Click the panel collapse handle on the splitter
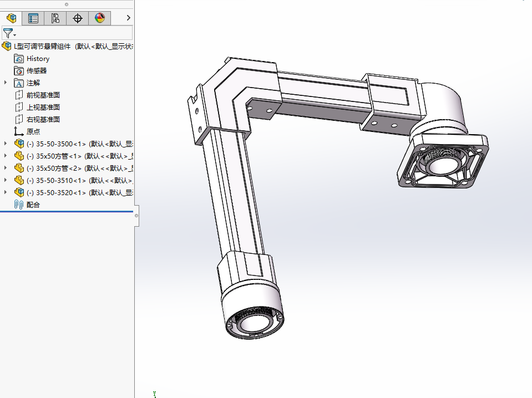 136,216
